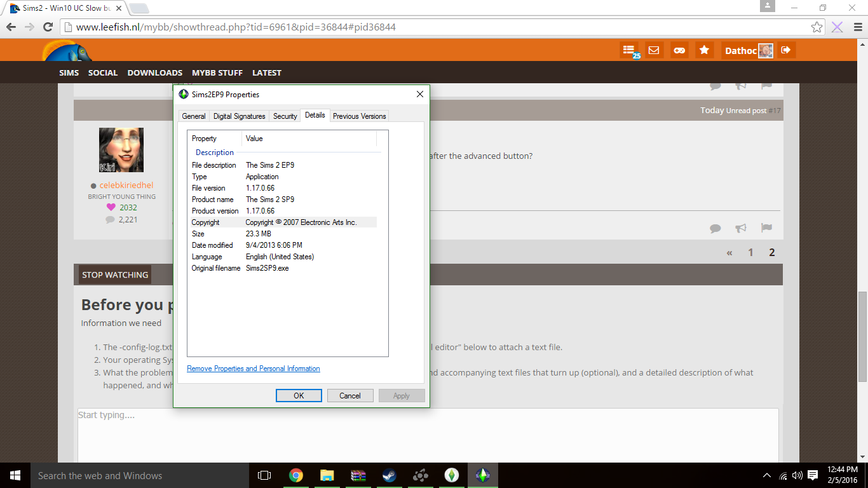
Task: Open Steam from the taskbar
Action: click(389, 475)
